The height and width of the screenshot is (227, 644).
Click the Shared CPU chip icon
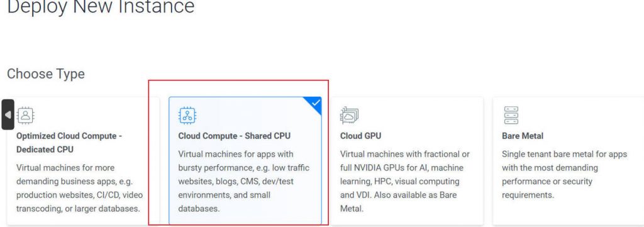pyautogui.click(x=187, y=115)
